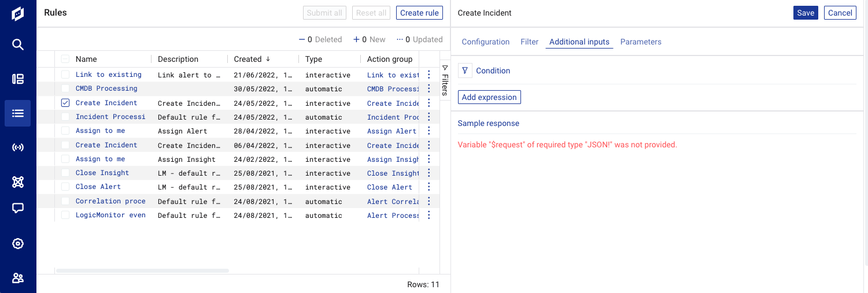Click the Add expression button
Screen dimensions: 868x293
click(489, 97)
